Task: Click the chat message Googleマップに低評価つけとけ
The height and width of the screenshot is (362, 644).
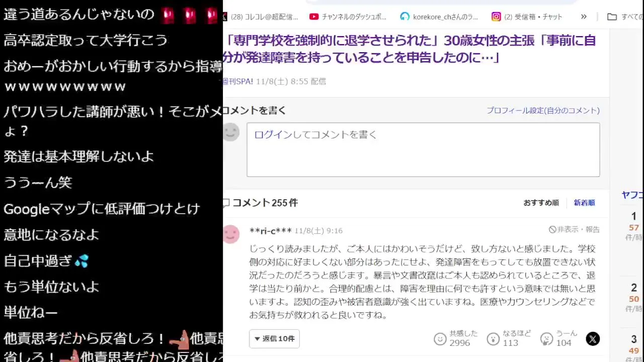Action: coord(102,209)
